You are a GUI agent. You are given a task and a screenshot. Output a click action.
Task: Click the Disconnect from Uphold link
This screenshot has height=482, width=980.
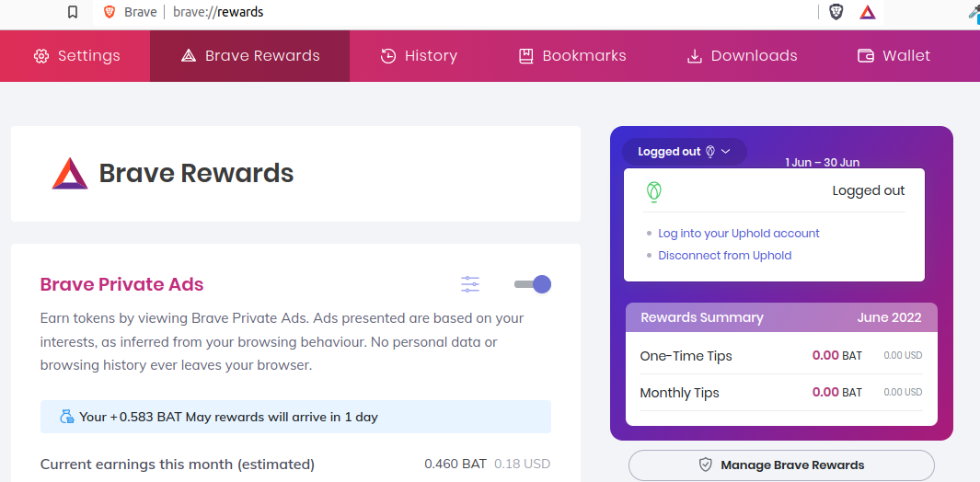pos(725,255)
